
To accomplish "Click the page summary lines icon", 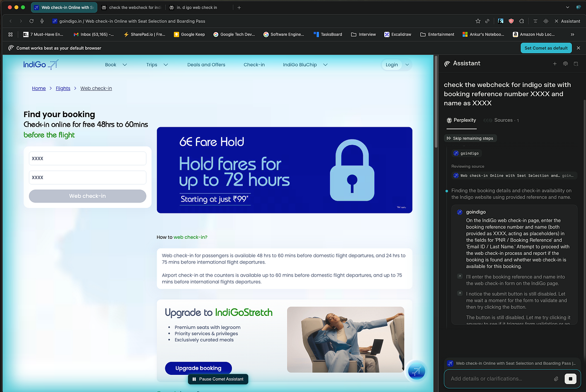I will click(x=535, y=21).
